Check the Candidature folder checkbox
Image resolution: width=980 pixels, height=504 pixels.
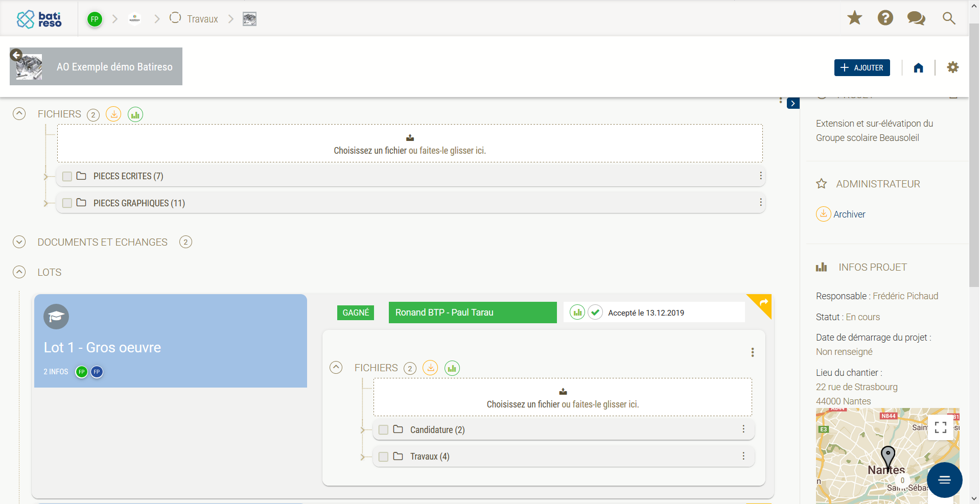point(384,430)
